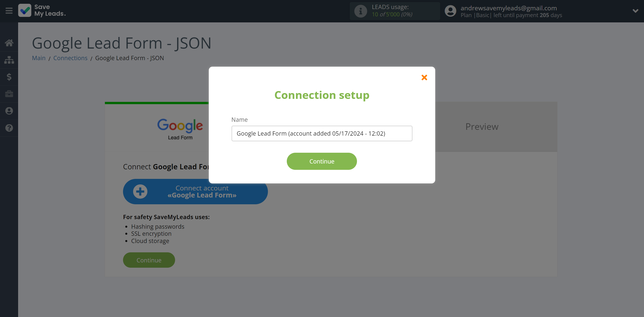This screenshot has width=644, height=317.
Task: Click the page title Google Lead Form - JSON
Action: pos(122,43)
